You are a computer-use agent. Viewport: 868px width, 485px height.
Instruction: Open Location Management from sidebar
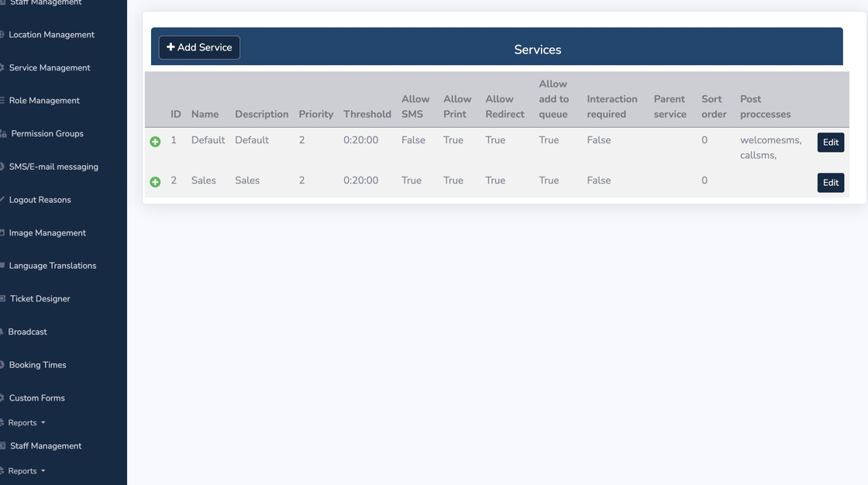click(x=51, y=35)
